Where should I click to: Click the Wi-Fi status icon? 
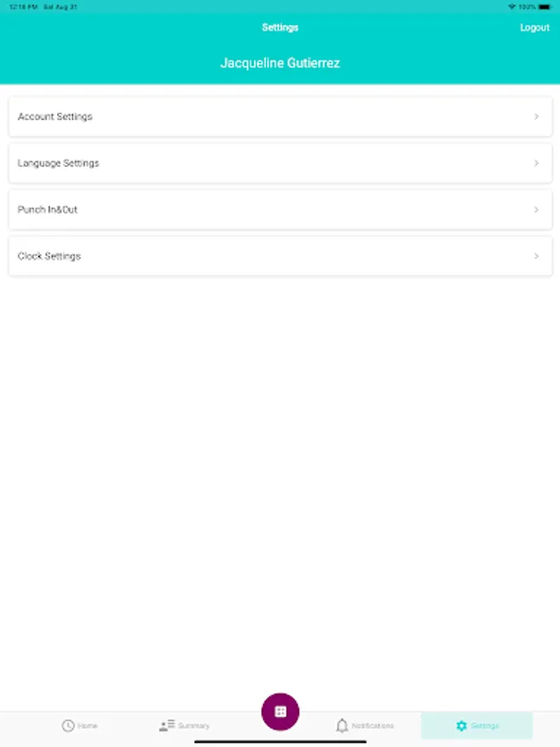click(x=512, y=7)
